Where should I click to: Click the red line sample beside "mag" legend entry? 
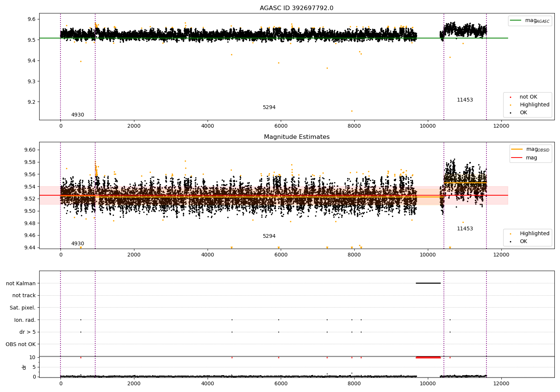(x=517, y=158)
